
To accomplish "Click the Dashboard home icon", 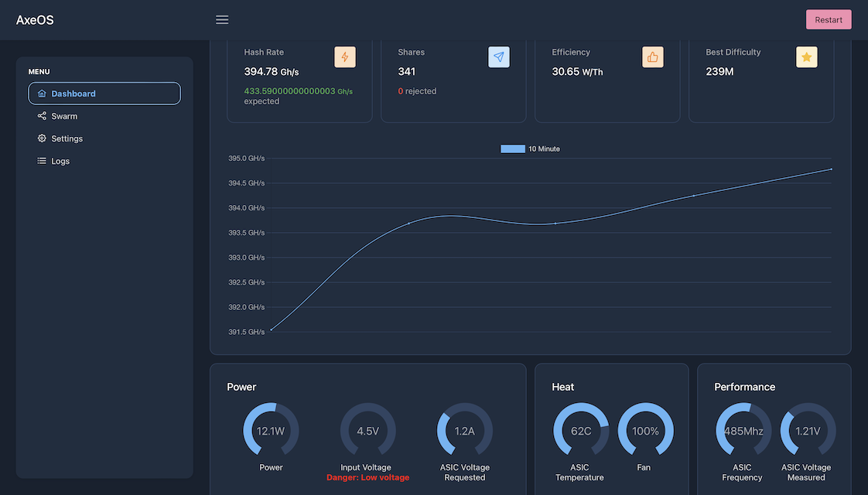I will pyautogui.click(x=42, y=94).
